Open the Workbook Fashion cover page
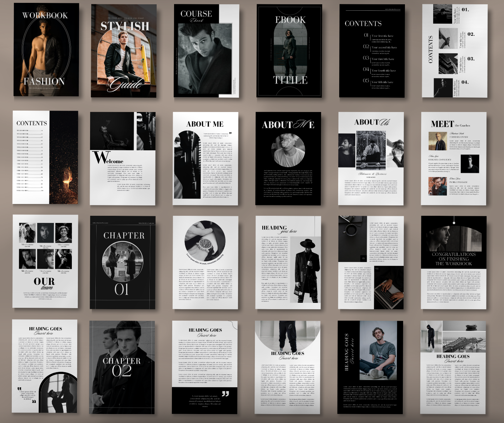Screen dimensions: 504x423 click(x=46, y=50)
